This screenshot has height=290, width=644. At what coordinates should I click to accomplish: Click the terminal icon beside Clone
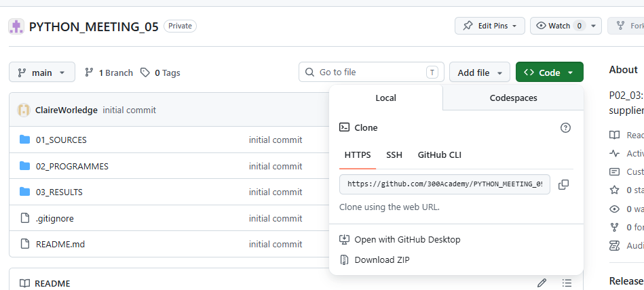344,127
